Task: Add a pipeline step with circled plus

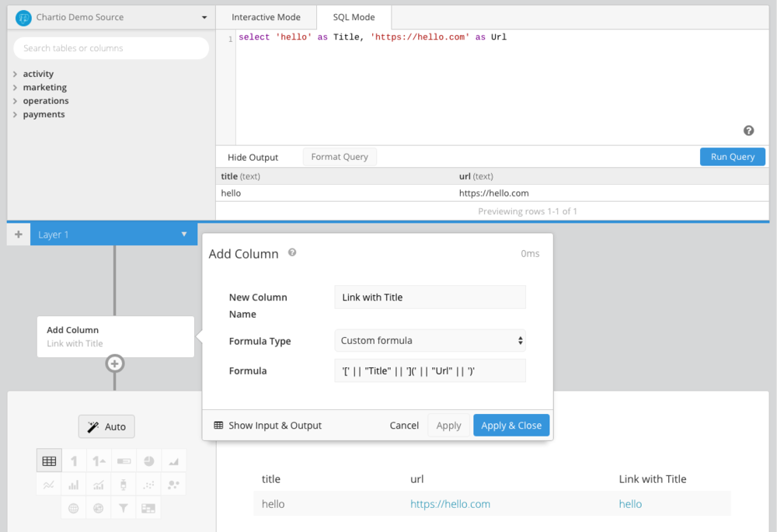Action: click(x=114, y=363)
